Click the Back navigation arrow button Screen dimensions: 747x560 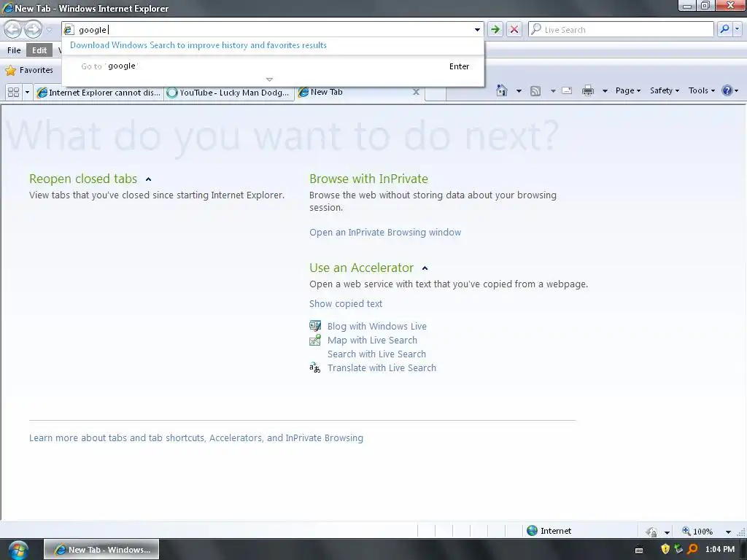(13, 29)
